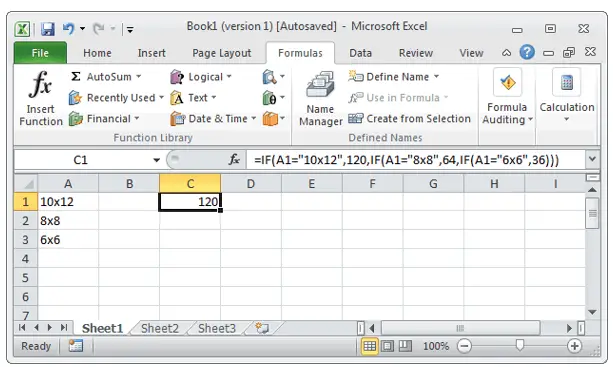Expand the AutoSum dropdown arrow
This screenshot has height=367, width=613.
coord(139,77)
